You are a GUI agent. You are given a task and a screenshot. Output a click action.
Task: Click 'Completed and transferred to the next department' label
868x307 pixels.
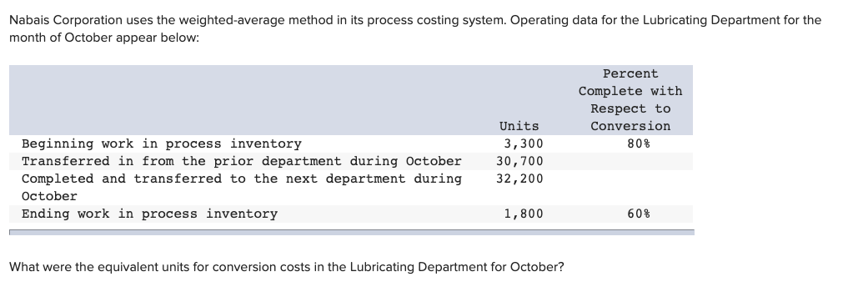pos(241,188)
